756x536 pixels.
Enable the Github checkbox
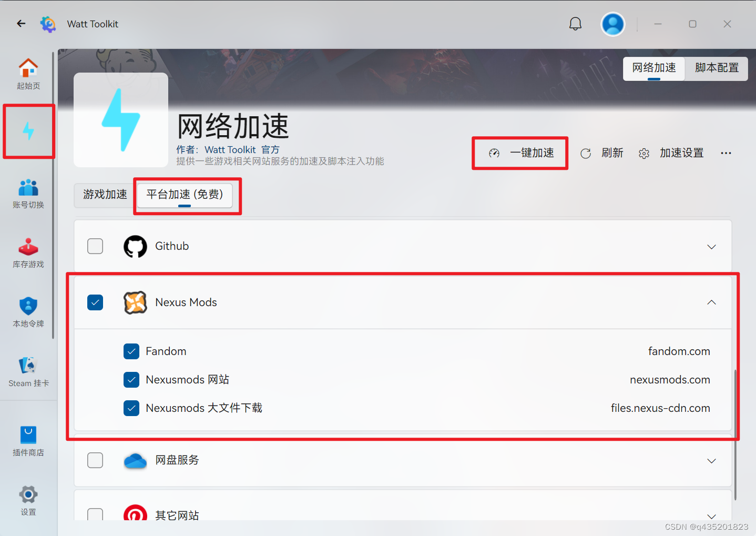[x=95, y=246]
